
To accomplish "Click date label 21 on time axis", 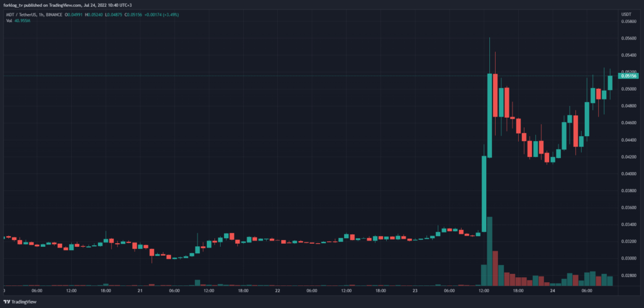I will [x=140, y=291].
